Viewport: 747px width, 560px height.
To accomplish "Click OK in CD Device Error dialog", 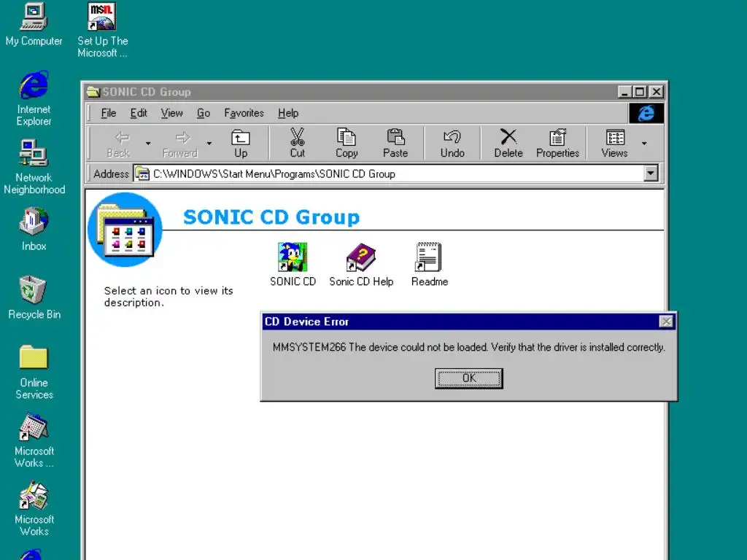I will 469,378.
